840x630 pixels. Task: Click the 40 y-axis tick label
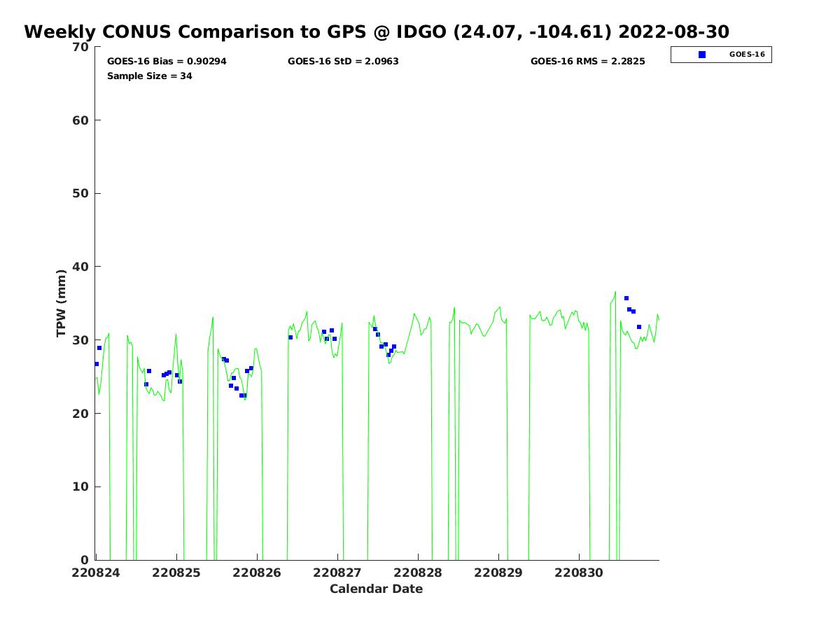pos(81,267)
